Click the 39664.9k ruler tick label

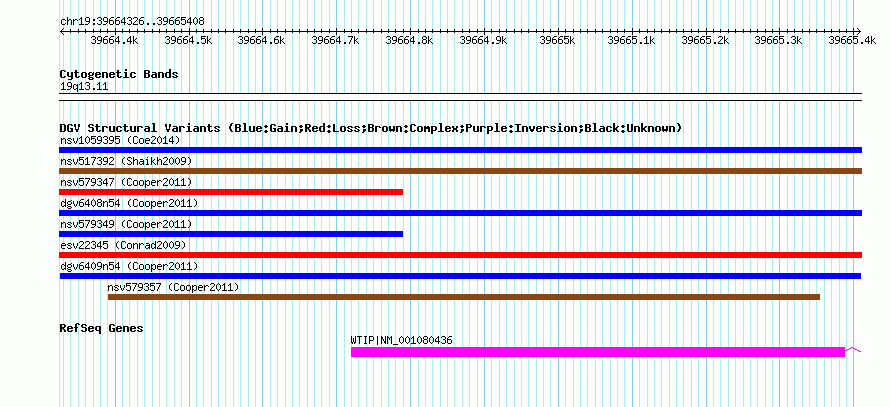(x=483, y=40)
